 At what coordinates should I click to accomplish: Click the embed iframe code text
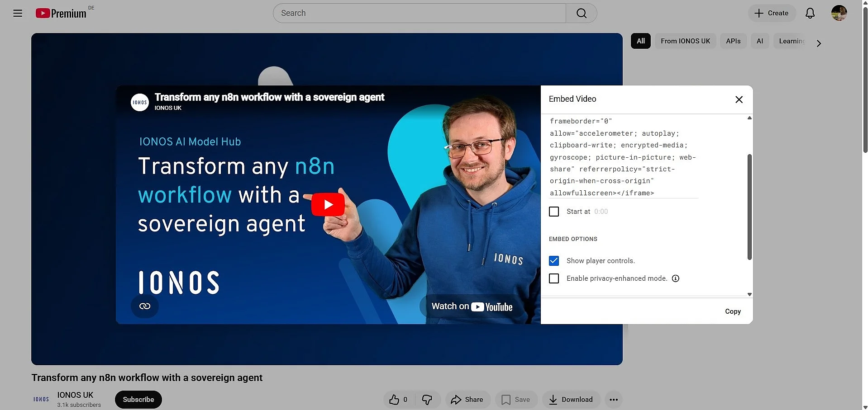623,157
